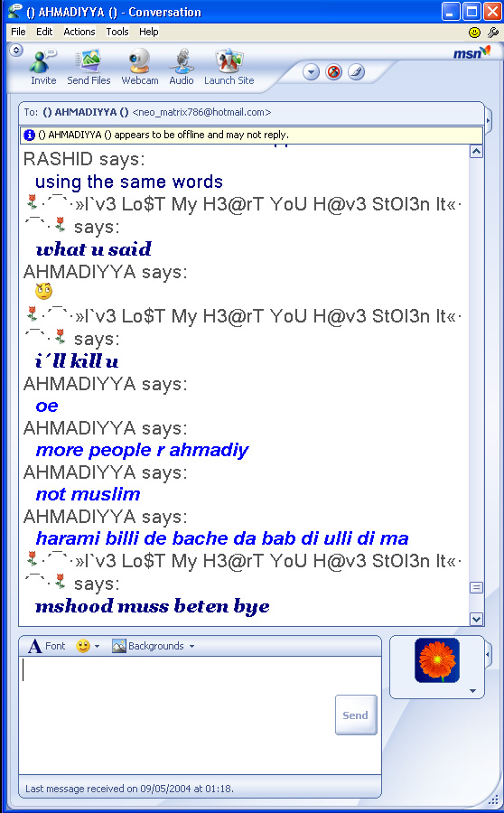This screenshot has height=813, width=504.
Task: Click the Font button
Action: [47, 646]
